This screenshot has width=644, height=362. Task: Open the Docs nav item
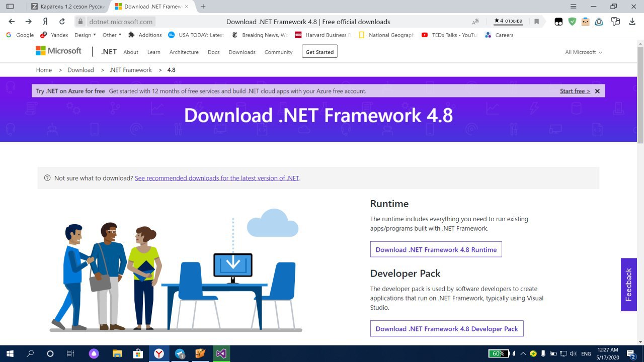[214, 52]
